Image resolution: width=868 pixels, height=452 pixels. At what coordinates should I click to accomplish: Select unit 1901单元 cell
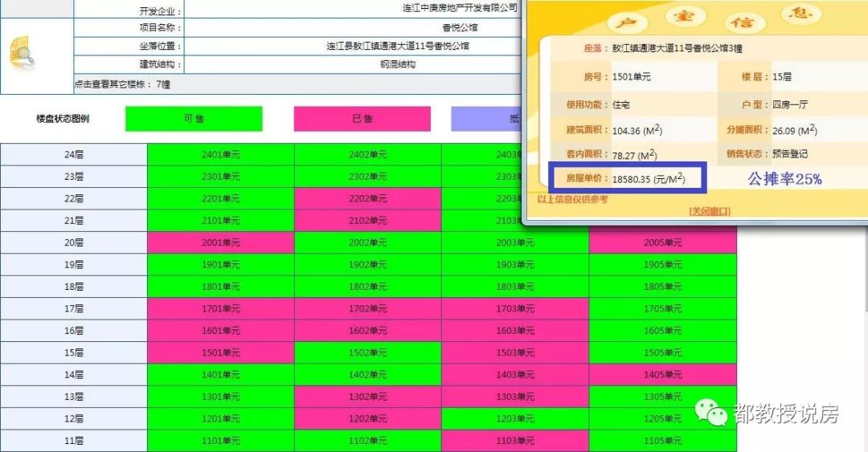[x=221, y=265]
